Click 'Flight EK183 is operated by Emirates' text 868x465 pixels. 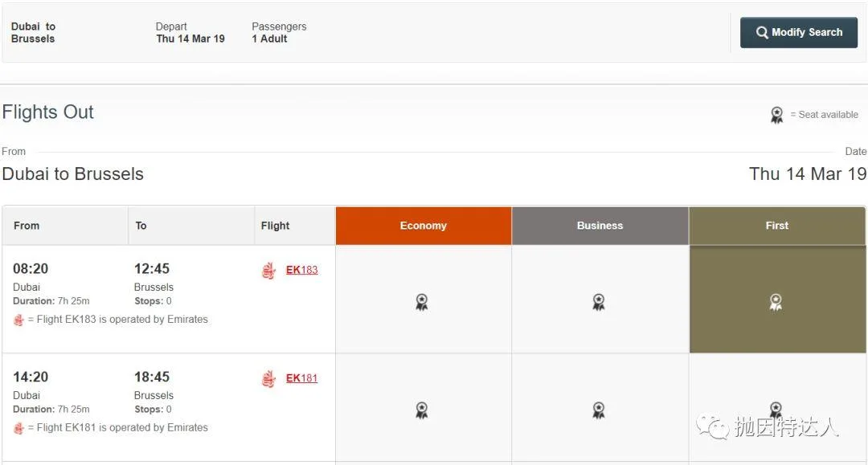click(x=122, y=319)
